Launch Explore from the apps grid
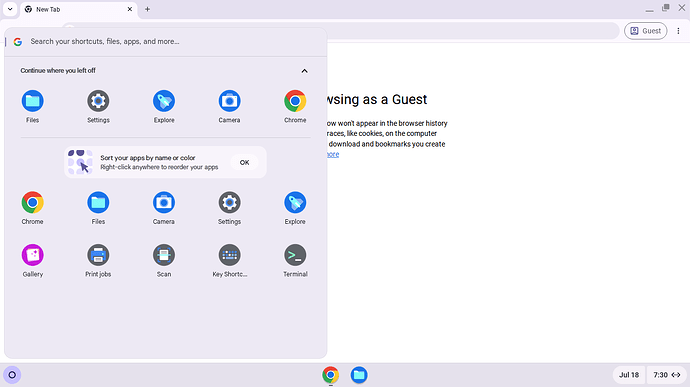690x387 pixels. tap(295, 208)
